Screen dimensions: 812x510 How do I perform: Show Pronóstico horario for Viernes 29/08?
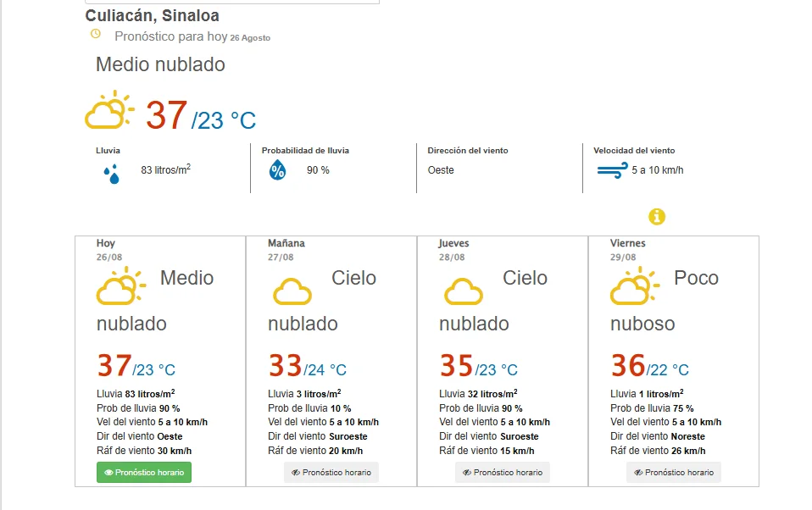674,472
